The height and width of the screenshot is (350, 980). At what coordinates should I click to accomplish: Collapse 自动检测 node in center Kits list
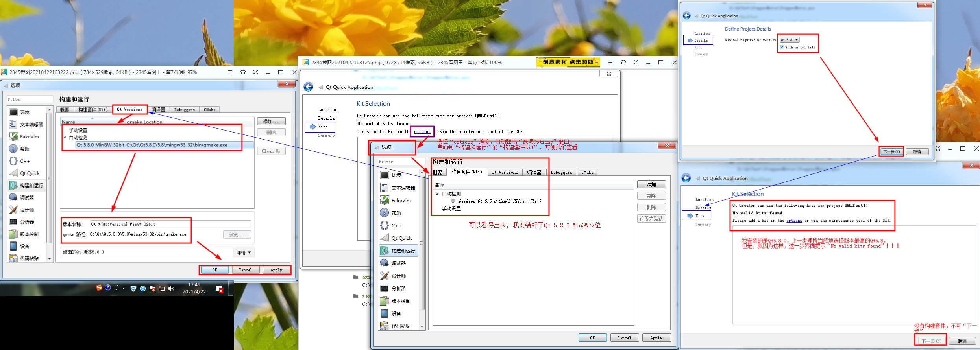437,193
